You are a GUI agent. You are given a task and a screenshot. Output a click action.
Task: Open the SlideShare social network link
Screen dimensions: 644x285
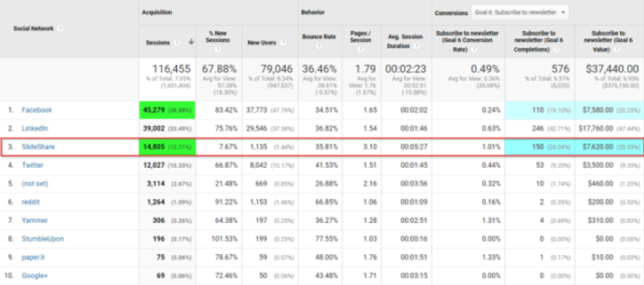38,147
